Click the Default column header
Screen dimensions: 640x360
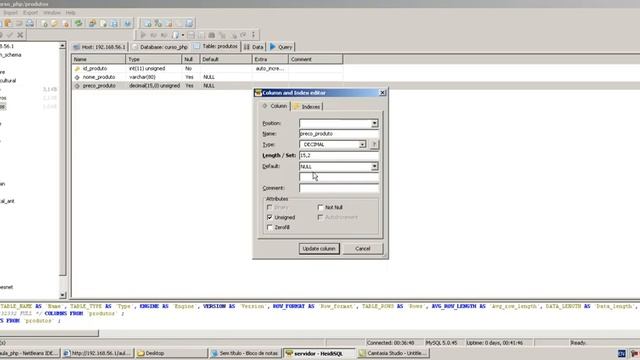pos(225,59)
